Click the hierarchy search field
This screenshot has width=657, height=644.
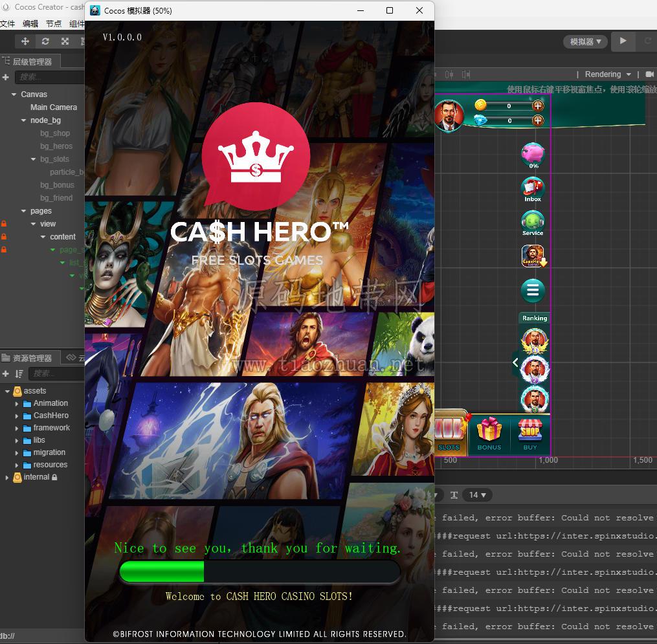point(49,77)
